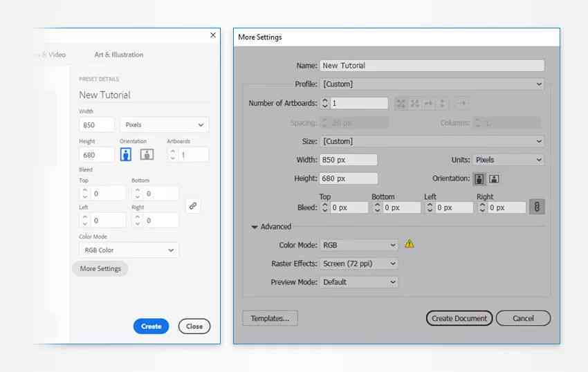Toggle bleed link icon in New Document panel

(193, 205)
